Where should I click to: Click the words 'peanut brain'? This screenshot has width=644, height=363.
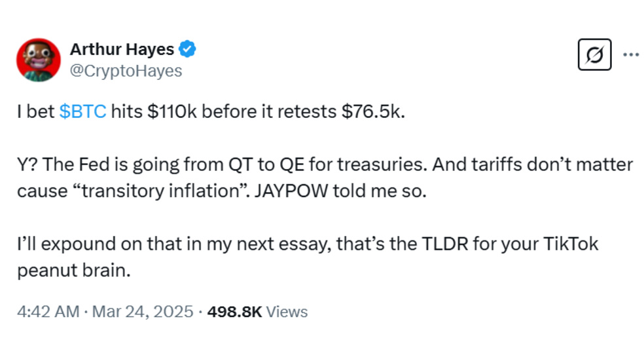coord(74,271)
